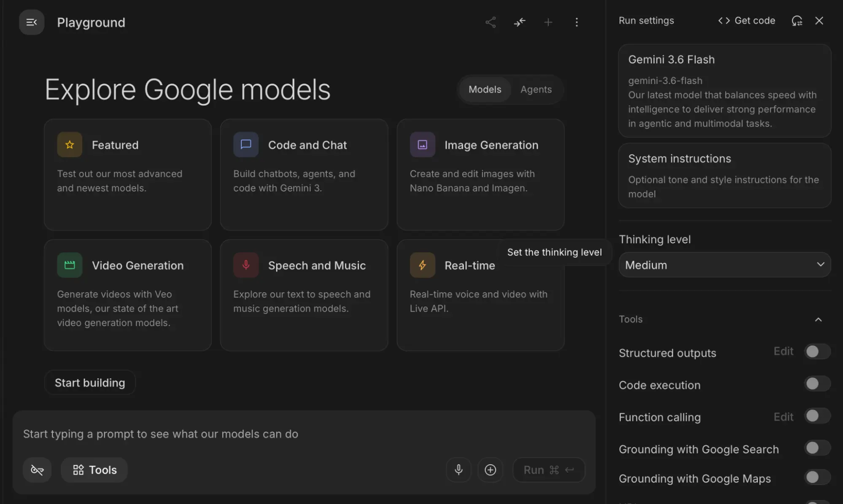Image resolution: width=843 pixels, height=504 pixels.
Task: Edit Structured outputs settings
Action: [783, 351]
